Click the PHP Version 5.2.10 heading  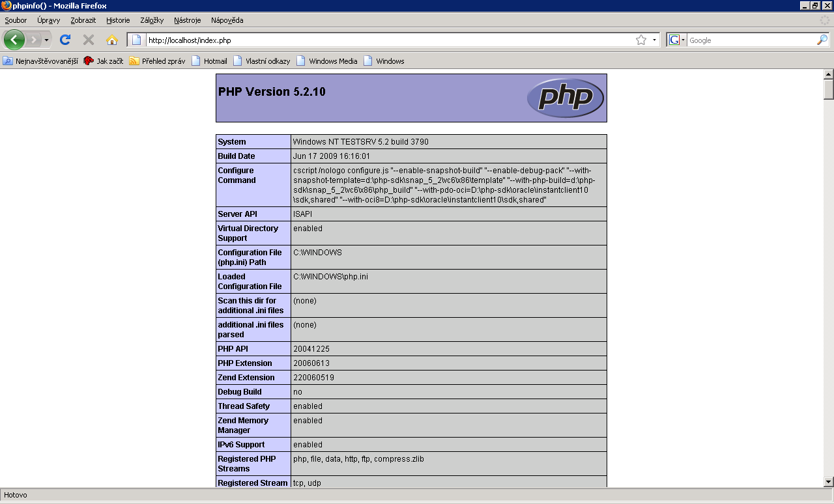click(272, 92)
